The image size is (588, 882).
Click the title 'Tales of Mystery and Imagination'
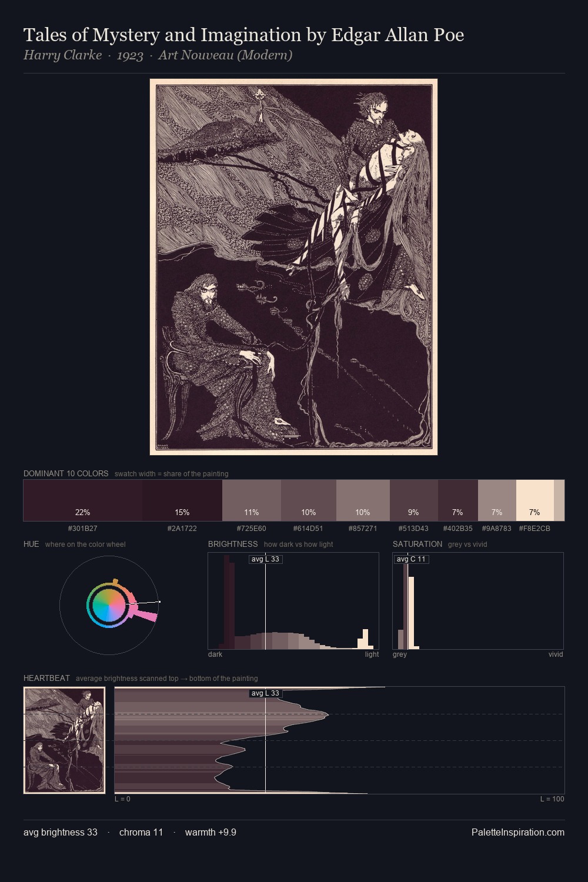click(x=162, y=35)
